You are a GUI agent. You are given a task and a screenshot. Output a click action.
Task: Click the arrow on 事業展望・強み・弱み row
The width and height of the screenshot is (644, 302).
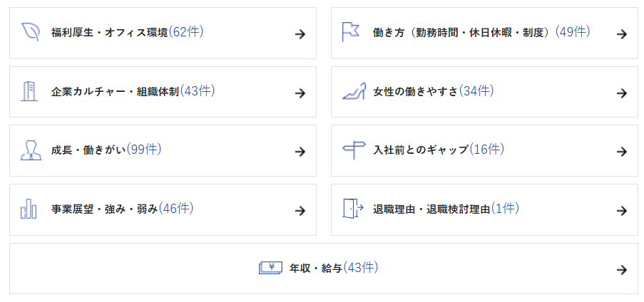click(300, 210)
